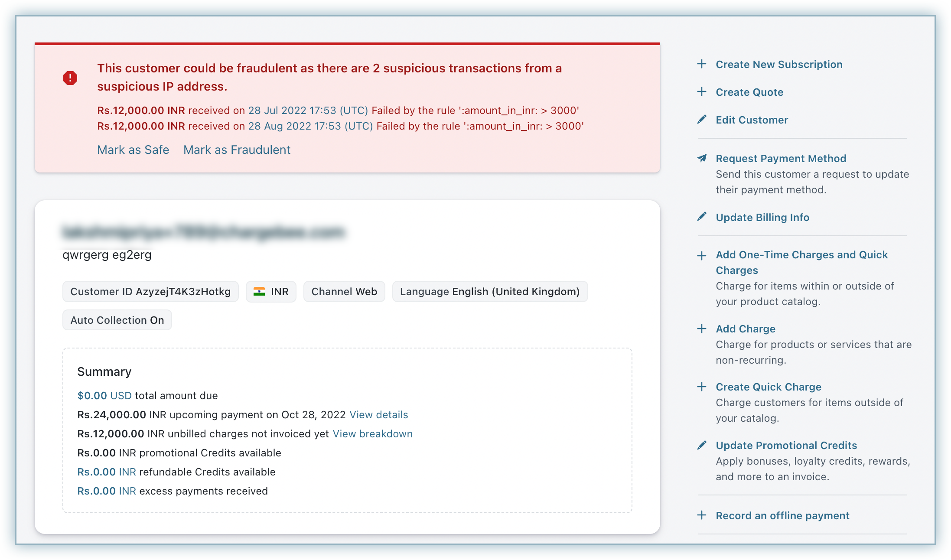Click paper plane icon for Request Payment Method
This screenshot has width=951, height=560.
click(701, 158)
